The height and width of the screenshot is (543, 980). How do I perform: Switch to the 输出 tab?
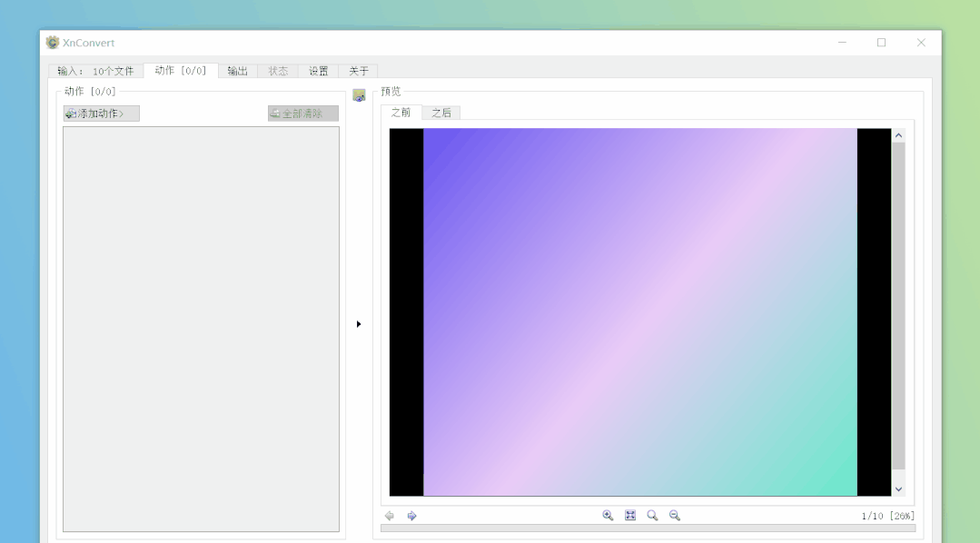tap(237, 71)
